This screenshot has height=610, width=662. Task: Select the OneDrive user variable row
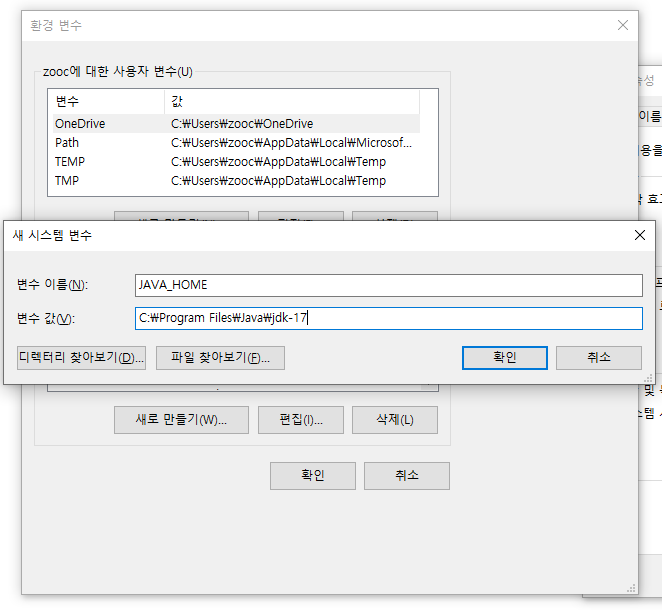click(236, 124)
